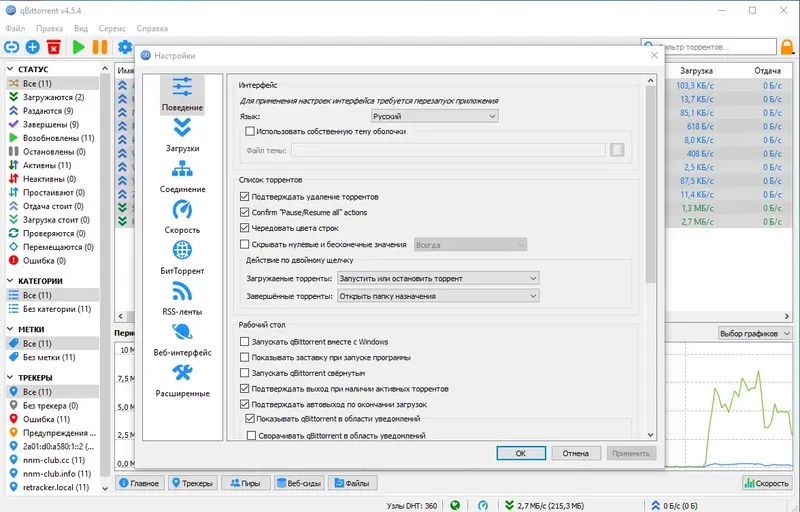Open the БитТоррент settings section
This screenshot has width=800, height=512.
(182, 258)
